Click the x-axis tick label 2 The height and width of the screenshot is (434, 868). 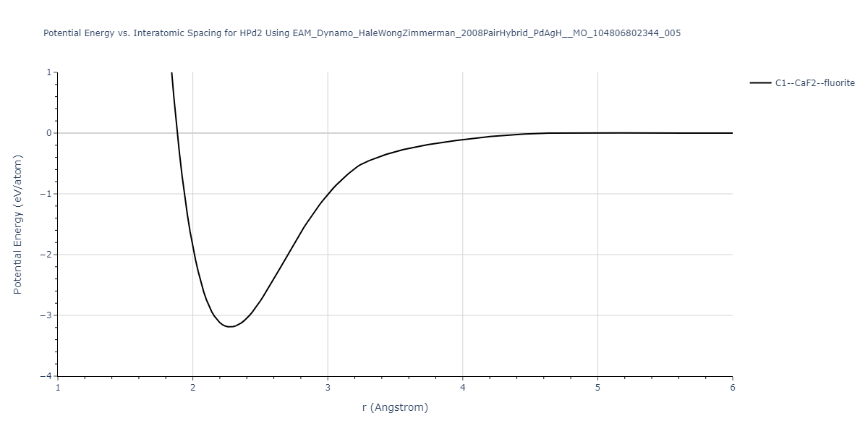pyautogui.click(x=192, y=388)
